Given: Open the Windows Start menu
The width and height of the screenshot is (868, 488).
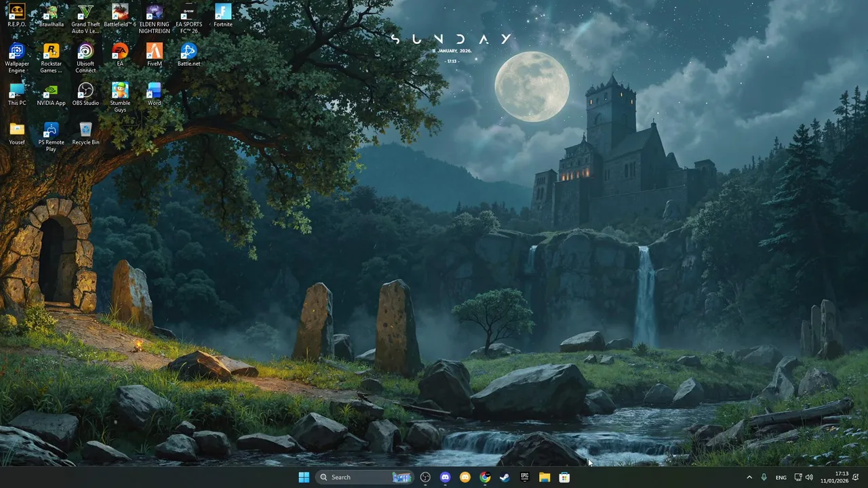Looking at the screenshot, I should point(304,477).
